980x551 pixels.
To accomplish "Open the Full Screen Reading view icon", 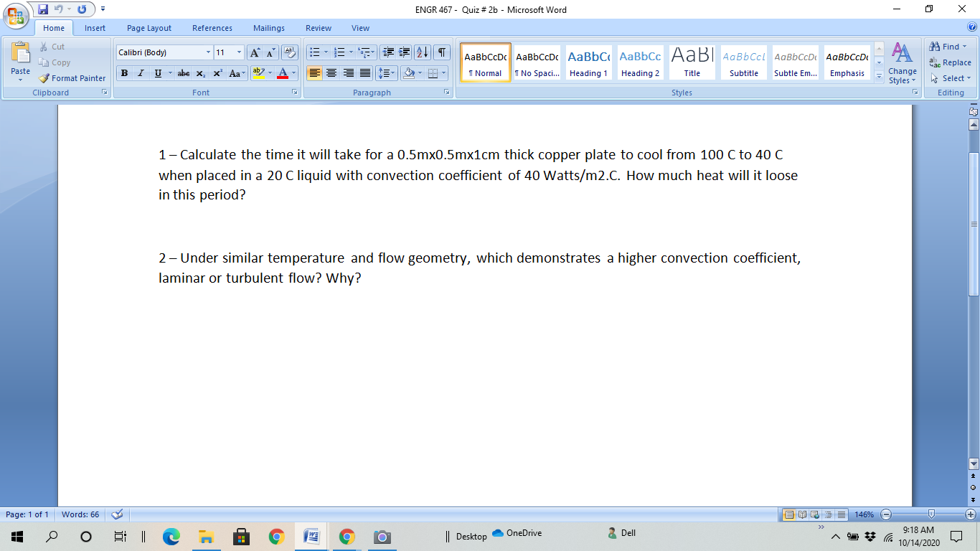I will 802,514.
